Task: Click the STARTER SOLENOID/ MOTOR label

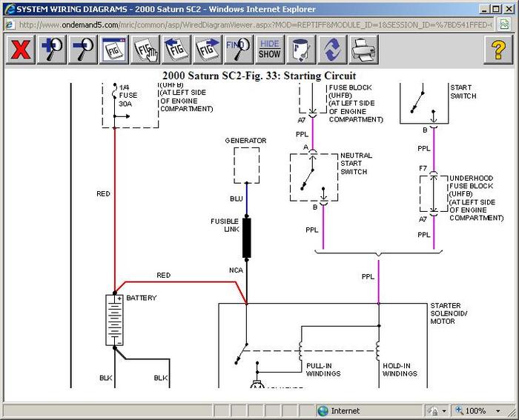Action: click(x=449, y=313)
